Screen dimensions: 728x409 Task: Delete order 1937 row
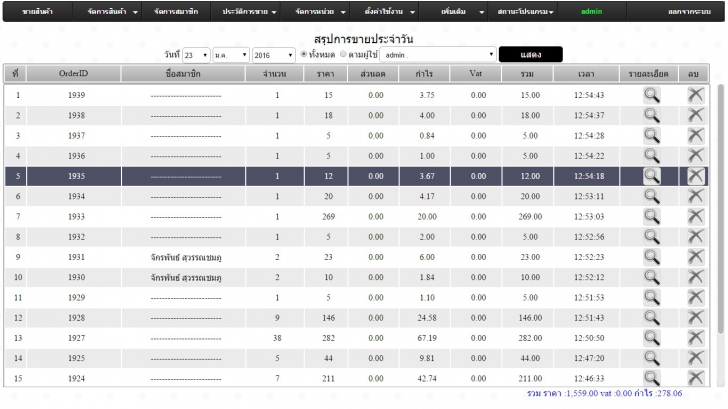(x=696, y=136)
